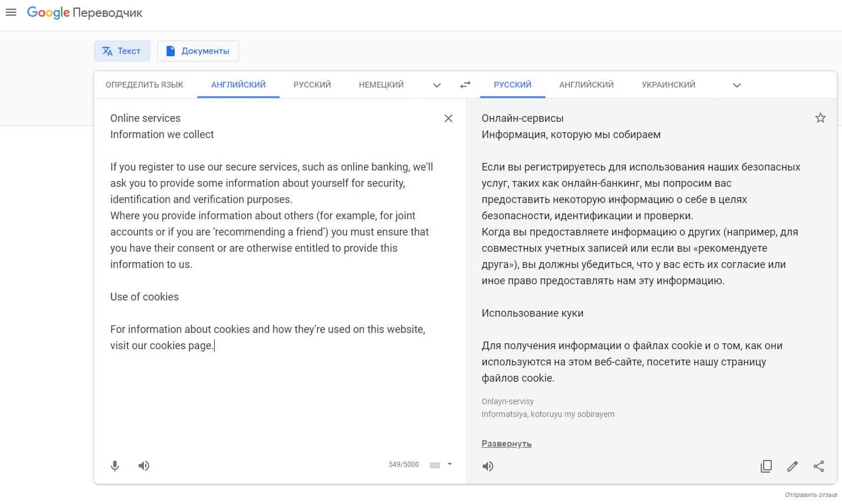Open the main hamburger menu

tap(11, 12)
